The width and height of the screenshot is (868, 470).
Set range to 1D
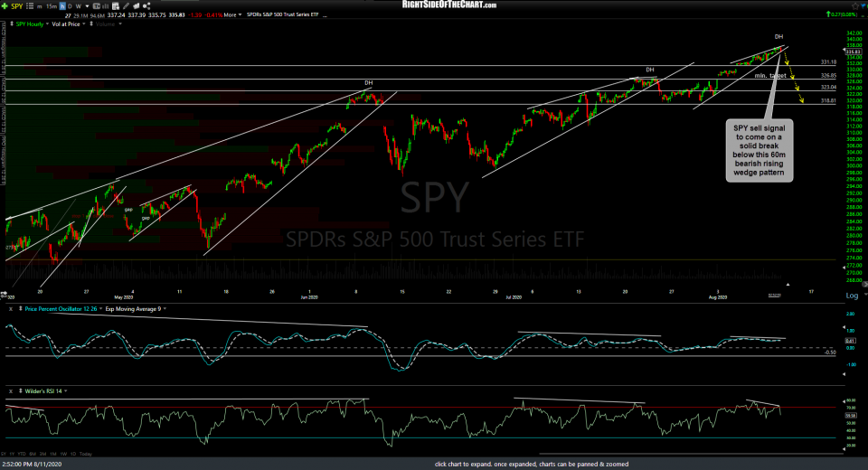click(x=73, y=454)
